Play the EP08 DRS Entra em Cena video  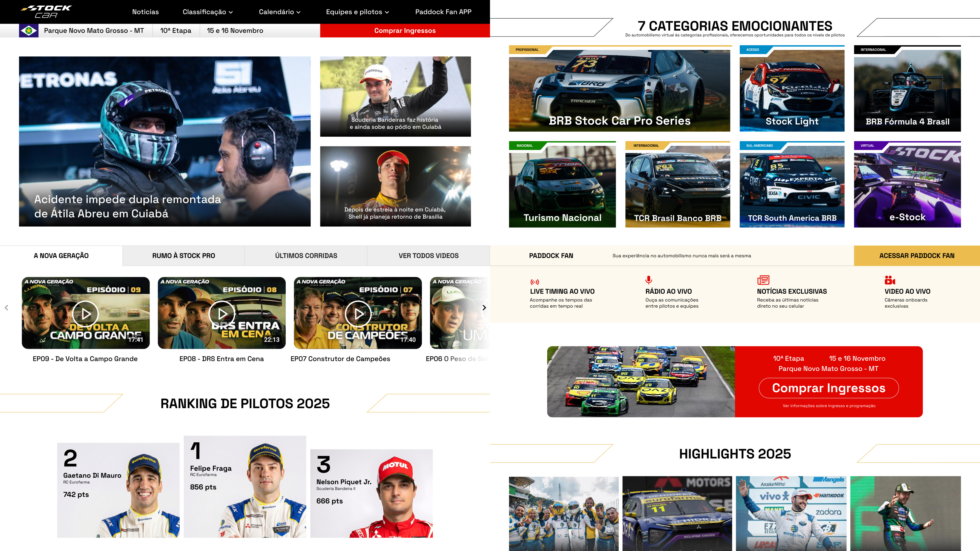pos(222,314)
